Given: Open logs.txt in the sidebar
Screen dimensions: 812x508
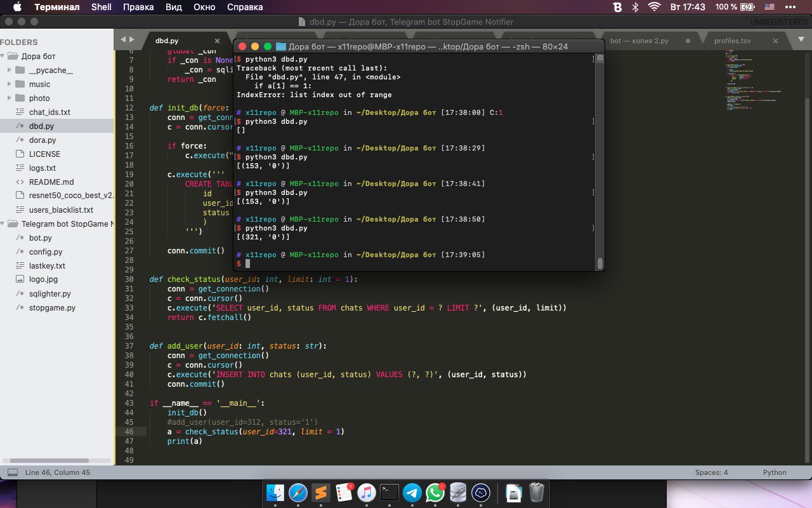Looking at the screenshot, I should pyautogui.click(x=43, y=168).
